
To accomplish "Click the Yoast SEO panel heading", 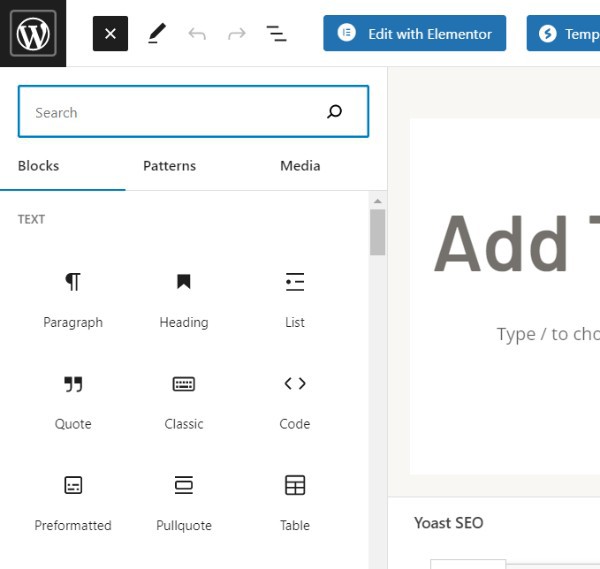I will (x=448, y=523).
